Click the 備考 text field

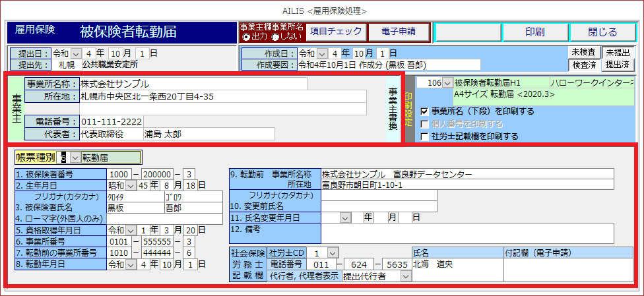467,233
